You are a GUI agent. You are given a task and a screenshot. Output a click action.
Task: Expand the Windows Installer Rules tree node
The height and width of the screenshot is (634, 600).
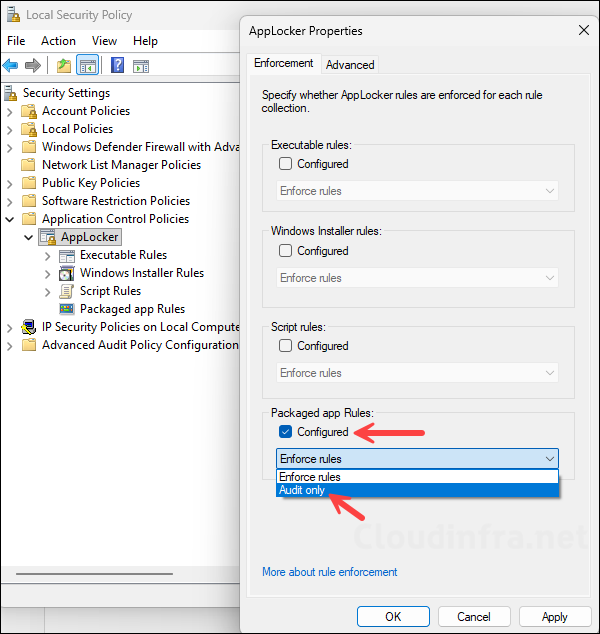tap(47, 274)
